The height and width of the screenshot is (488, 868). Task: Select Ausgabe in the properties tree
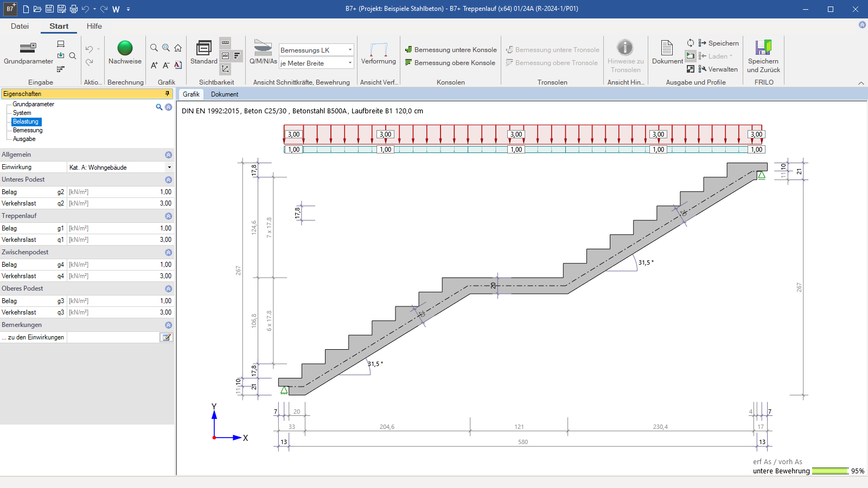[24, 139]
